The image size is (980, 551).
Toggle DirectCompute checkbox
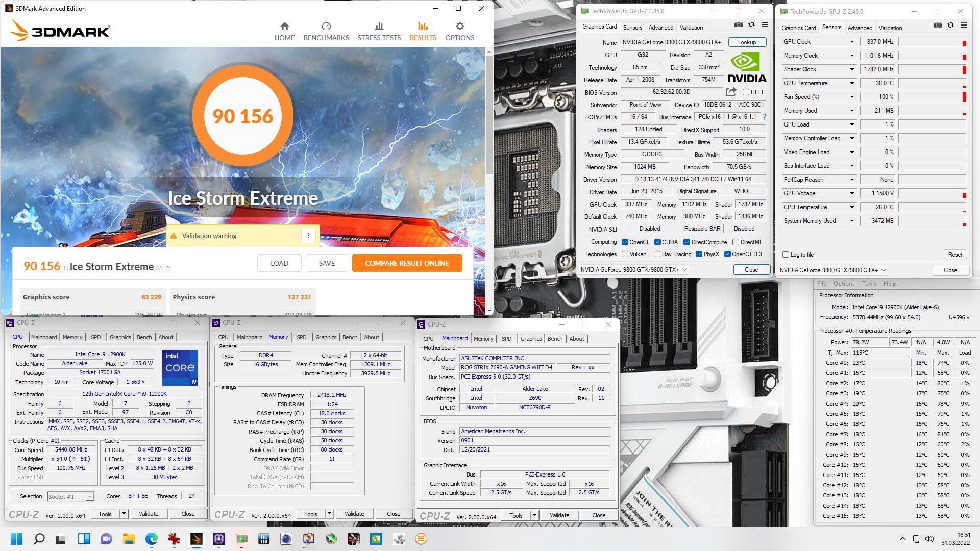click(687, 242)
